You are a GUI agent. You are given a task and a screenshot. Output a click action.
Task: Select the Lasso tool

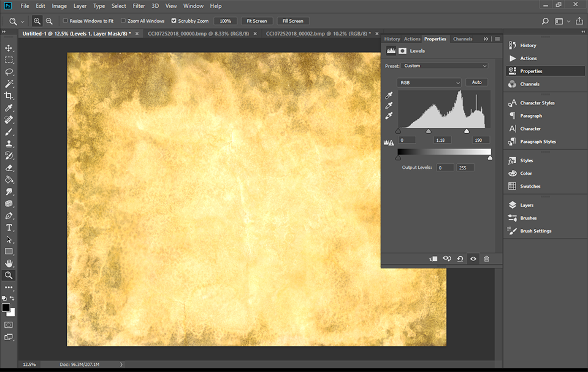point(9,72)
